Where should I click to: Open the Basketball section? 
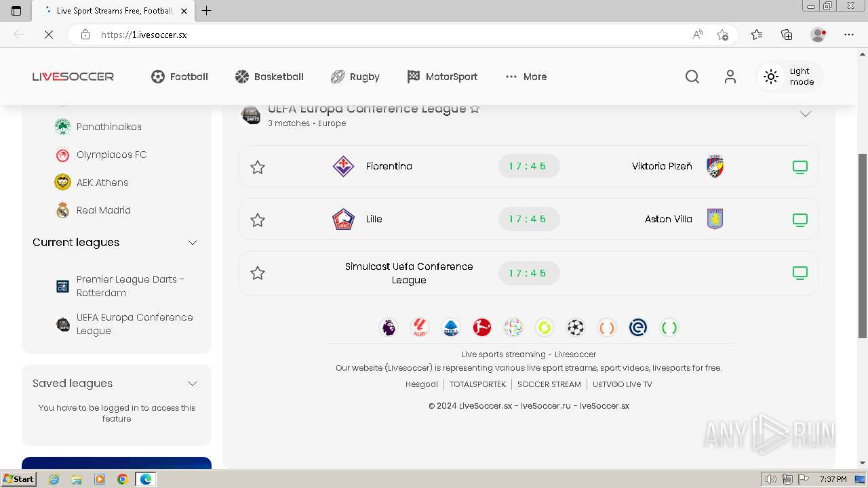coord(269,77)
